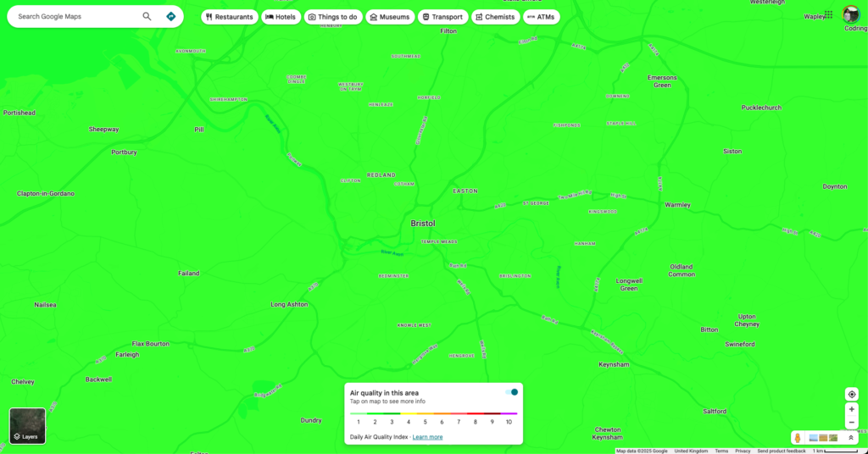Screen dimensions: 868x454
Task: Open the Learn more link
Action: (x=427, y=437)
